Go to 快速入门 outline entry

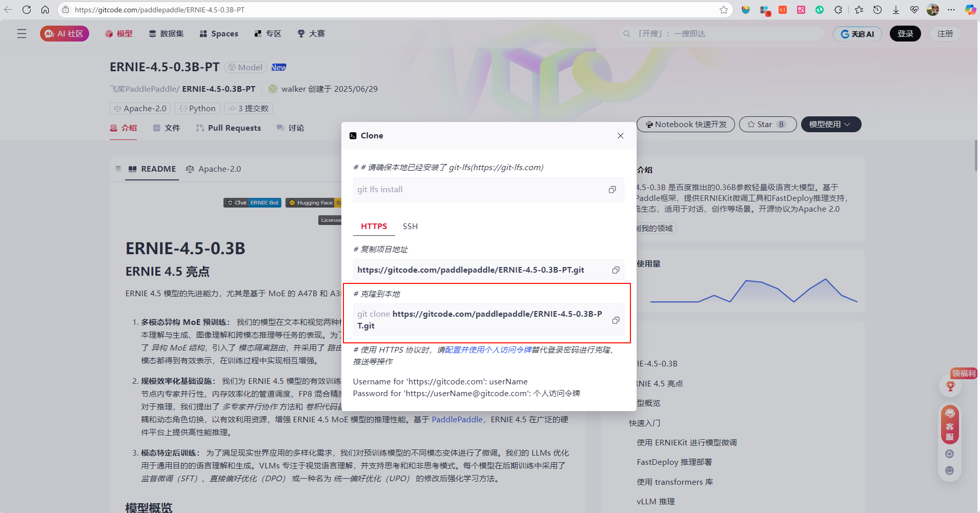[x=645, y=423]
